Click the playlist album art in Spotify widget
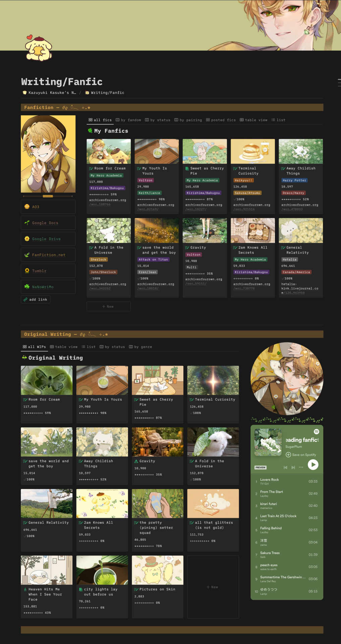 click(x=268, y=442)
